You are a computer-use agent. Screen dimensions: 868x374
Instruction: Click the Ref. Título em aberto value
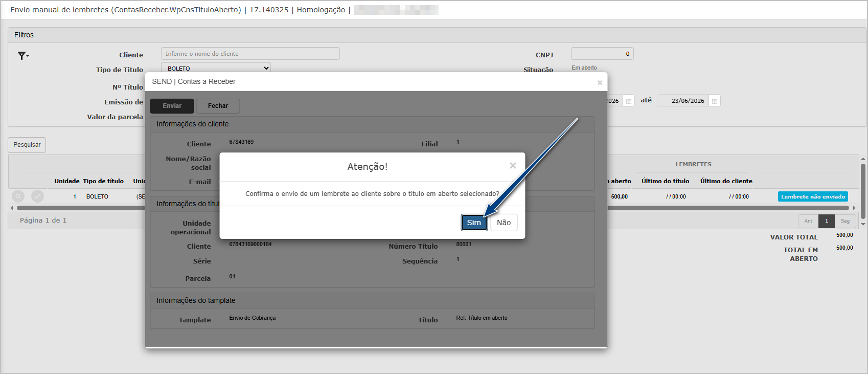(482, 318)
